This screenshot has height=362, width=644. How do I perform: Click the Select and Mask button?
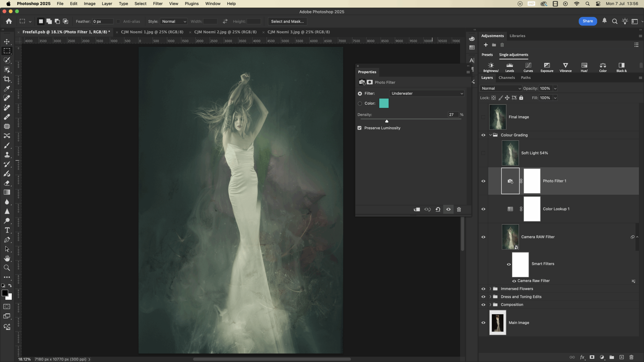click(x=287, y=22)
